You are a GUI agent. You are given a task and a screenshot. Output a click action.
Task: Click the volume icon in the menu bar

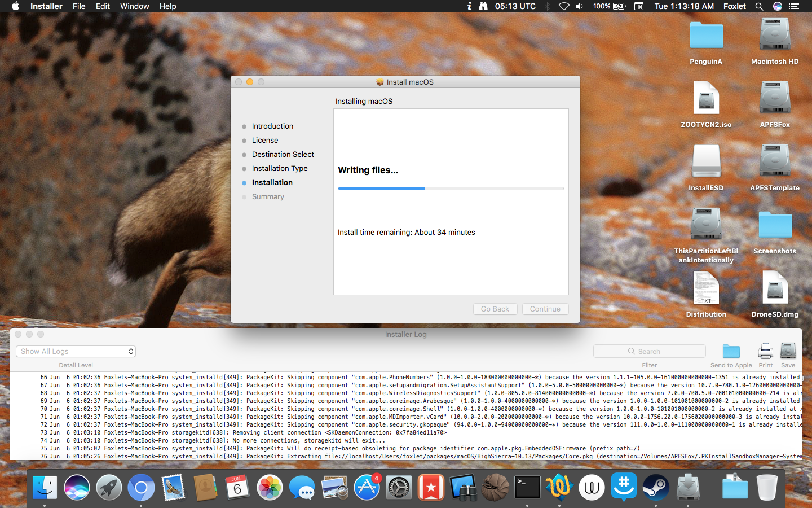coord(579,6)
